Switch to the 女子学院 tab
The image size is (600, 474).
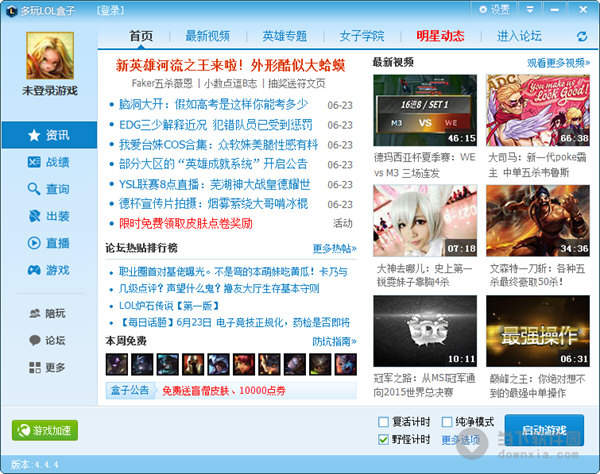pyautogui.click(x=362, y=36)
